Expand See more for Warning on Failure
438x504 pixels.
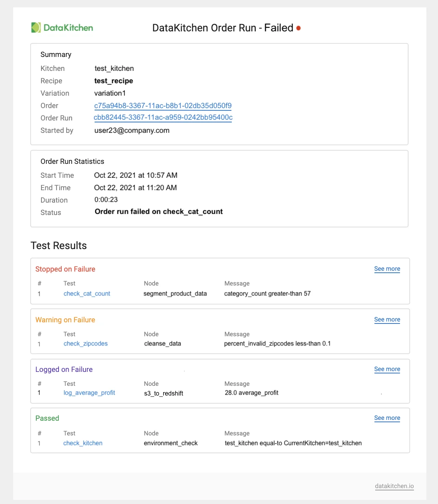[x=387, y=320]
